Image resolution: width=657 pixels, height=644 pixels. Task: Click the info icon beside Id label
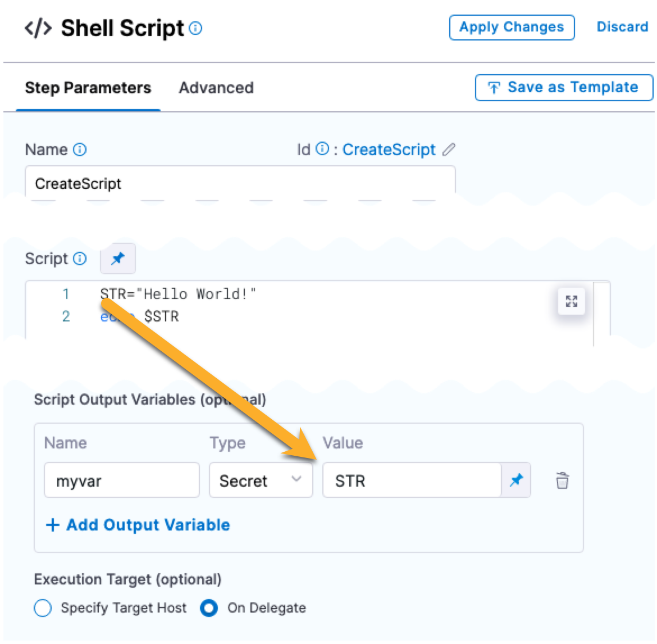pos(322,149)
